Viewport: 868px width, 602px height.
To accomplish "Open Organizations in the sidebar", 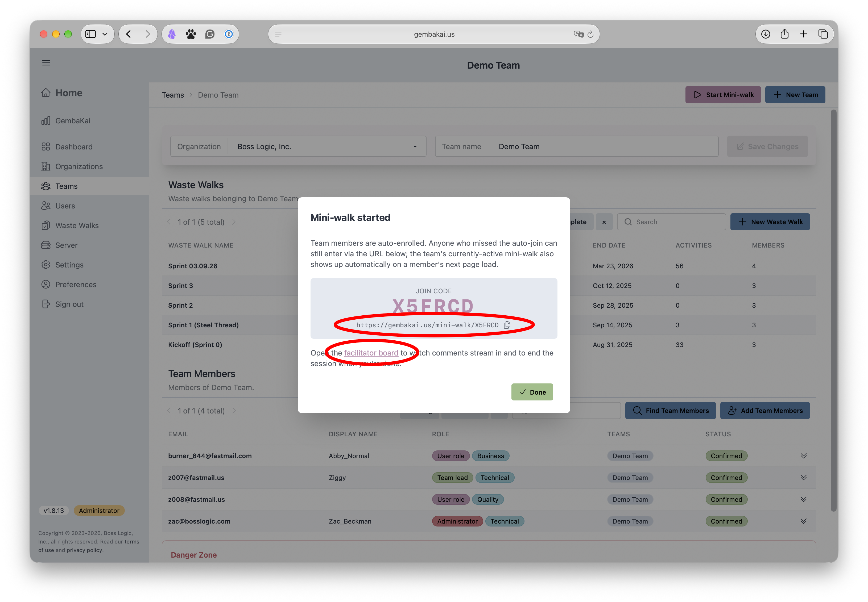I will pos(79,166).
